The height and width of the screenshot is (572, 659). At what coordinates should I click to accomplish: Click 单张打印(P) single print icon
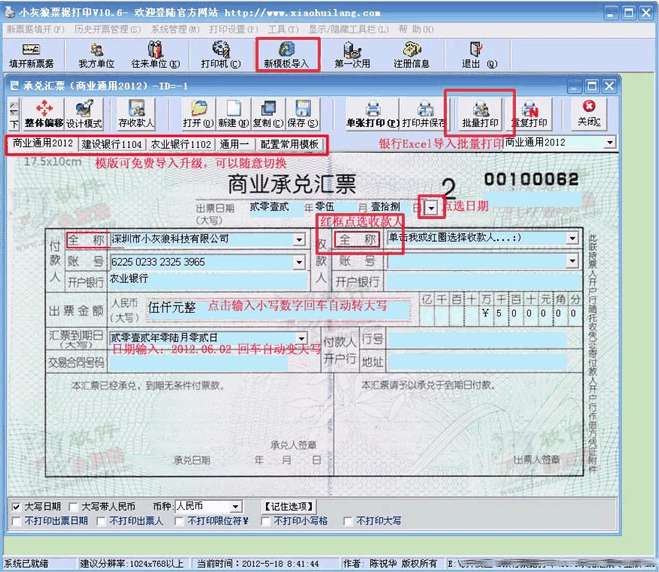point(372,114)
